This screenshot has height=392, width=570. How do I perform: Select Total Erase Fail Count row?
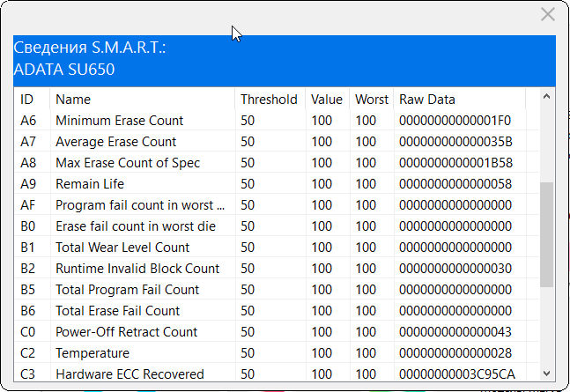pyautogui.click(x=277, y=311)
